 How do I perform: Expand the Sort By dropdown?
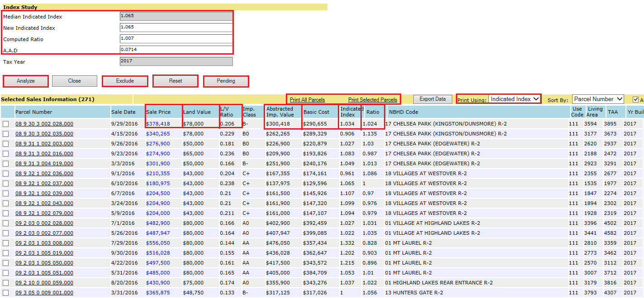point(598,99)
